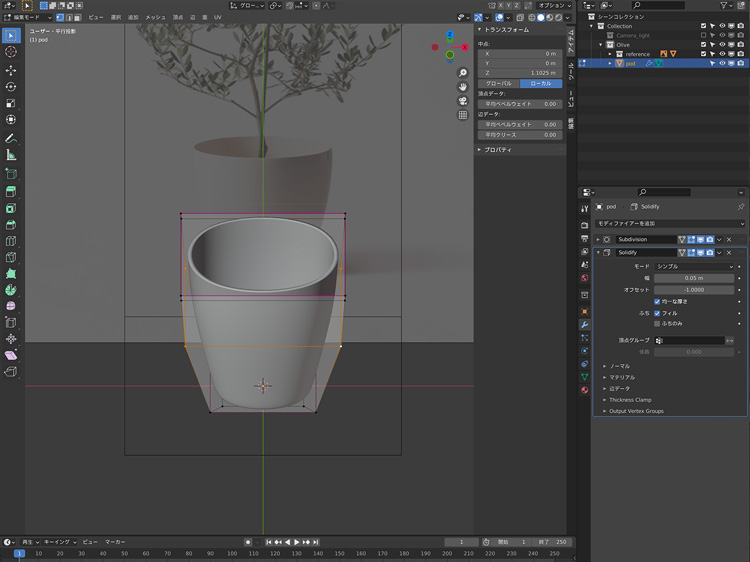Hide the pod object with eye icon

coord(722,63)
